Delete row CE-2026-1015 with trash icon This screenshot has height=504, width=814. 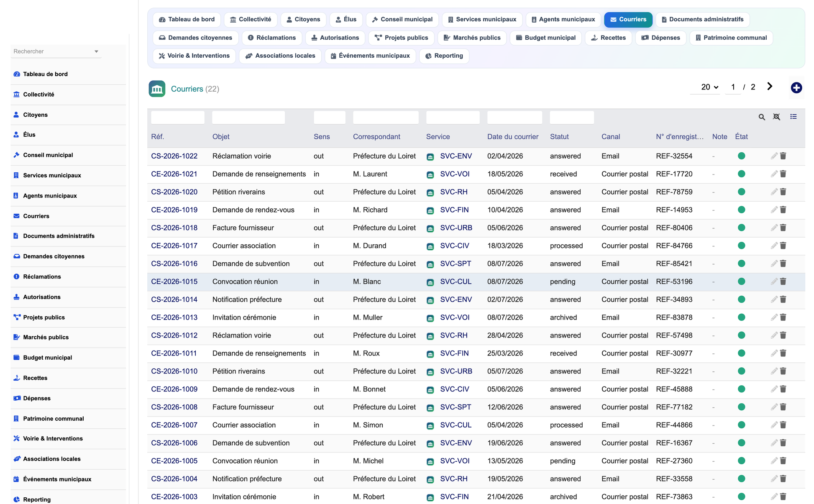coord(783,281)
